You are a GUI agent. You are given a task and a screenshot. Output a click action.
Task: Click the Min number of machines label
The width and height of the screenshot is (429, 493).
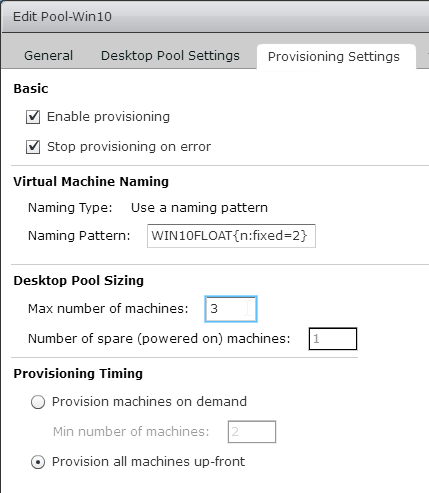coord(131,432)
